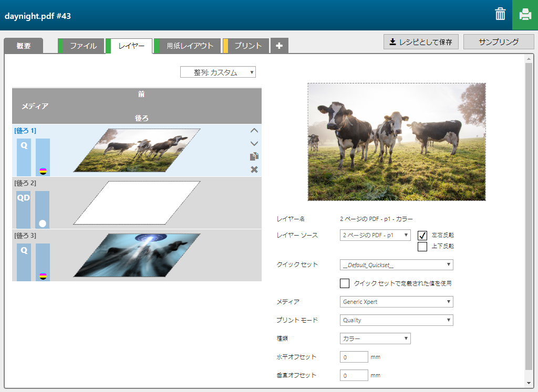The image size is (538, 392).
Task: Click the Q quality bar of layer 後ろ 1
Action: (24, 157)
